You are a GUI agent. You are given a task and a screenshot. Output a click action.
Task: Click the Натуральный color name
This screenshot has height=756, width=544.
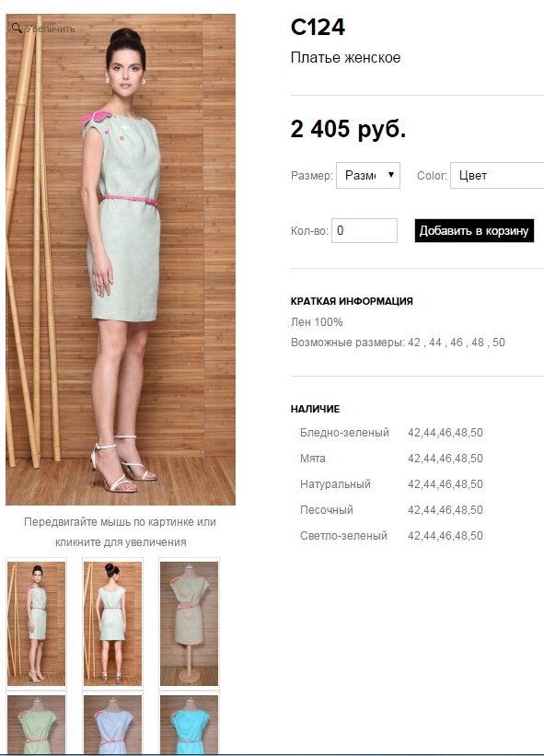coord(335,484)
